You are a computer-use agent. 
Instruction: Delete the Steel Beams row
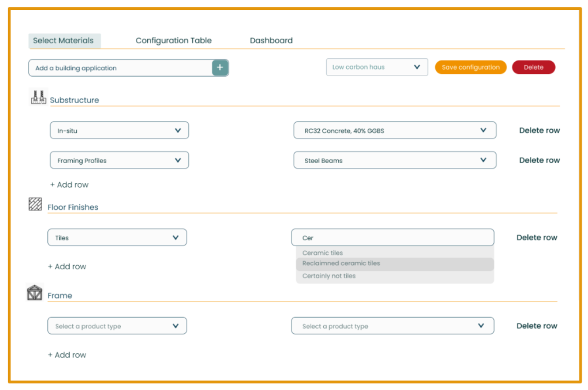point(539,160)
